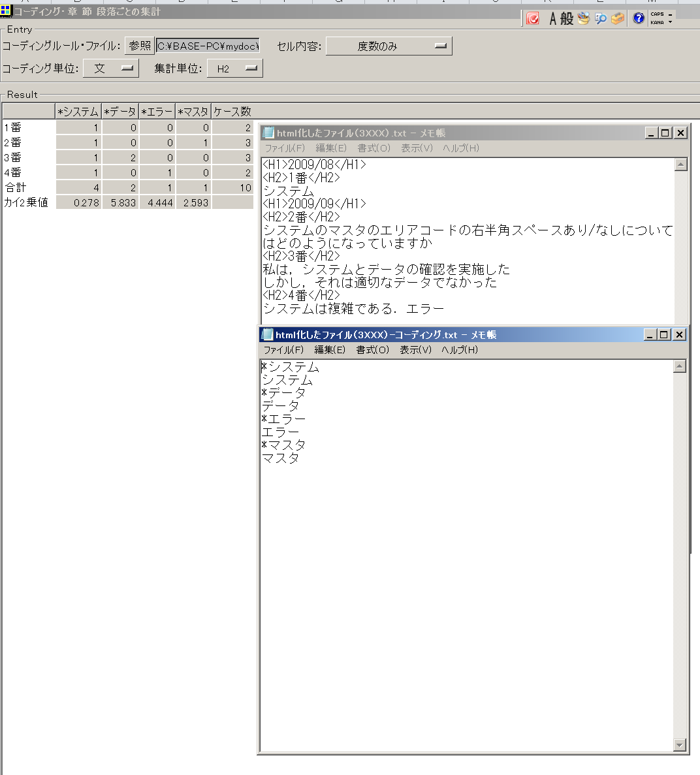Click the coding window title icon
Screen dimensions: 700x775
tap(6, 10)
